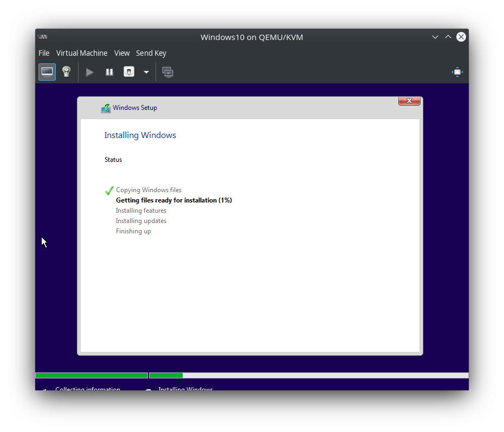The width and height of the screenshot is (504, 432).
Task: Click the Copying Windows files text
Action: click(x=149, y=190)
